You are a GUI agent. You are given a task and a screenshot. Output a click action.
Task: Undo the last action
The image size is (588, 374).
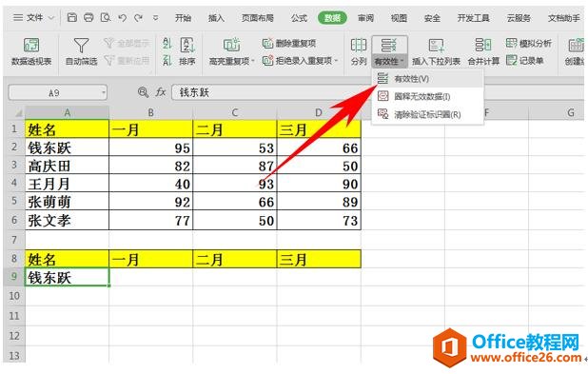click(122, 17)
